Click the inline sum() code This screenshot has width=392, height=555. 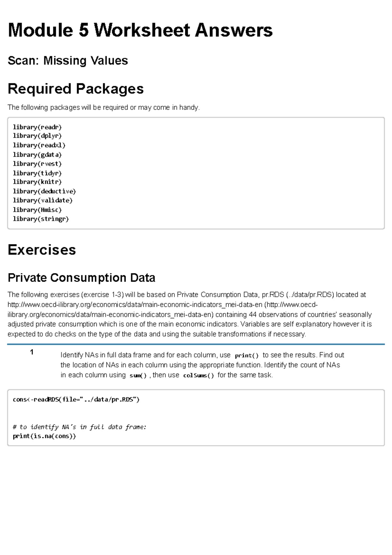tap(138, 375)
